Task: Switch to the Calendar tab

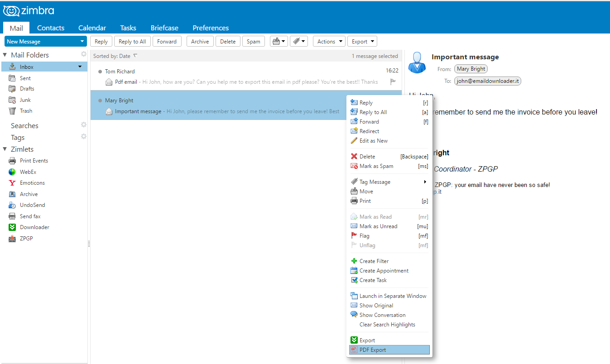Action: pyautogui.click(x=92, y=28)
